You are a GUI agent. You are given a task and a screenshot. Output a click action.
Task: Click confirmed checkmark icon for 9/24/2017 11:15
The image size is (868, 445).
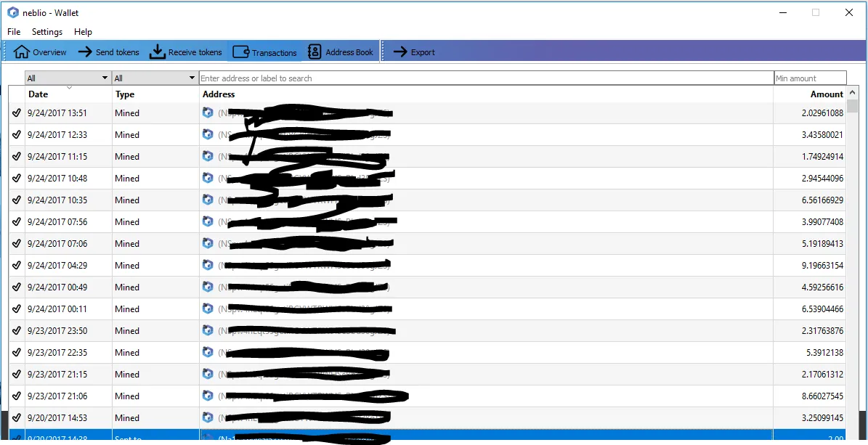pos(17,156)
